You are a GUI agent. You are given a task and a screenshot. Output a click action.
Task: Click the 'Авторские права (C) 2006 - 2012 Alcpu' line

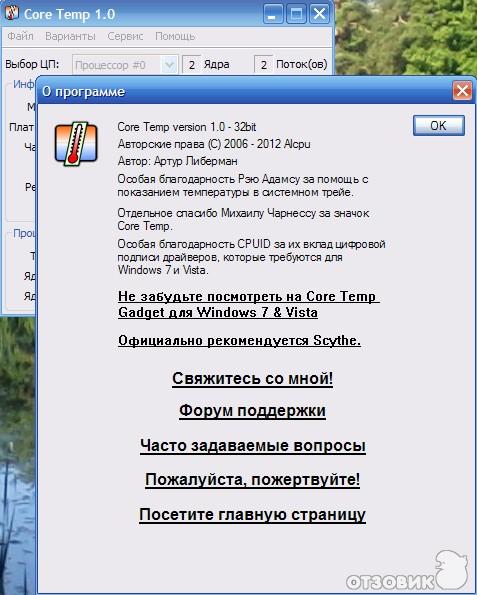pyautogui.click(x=214, y=144)
